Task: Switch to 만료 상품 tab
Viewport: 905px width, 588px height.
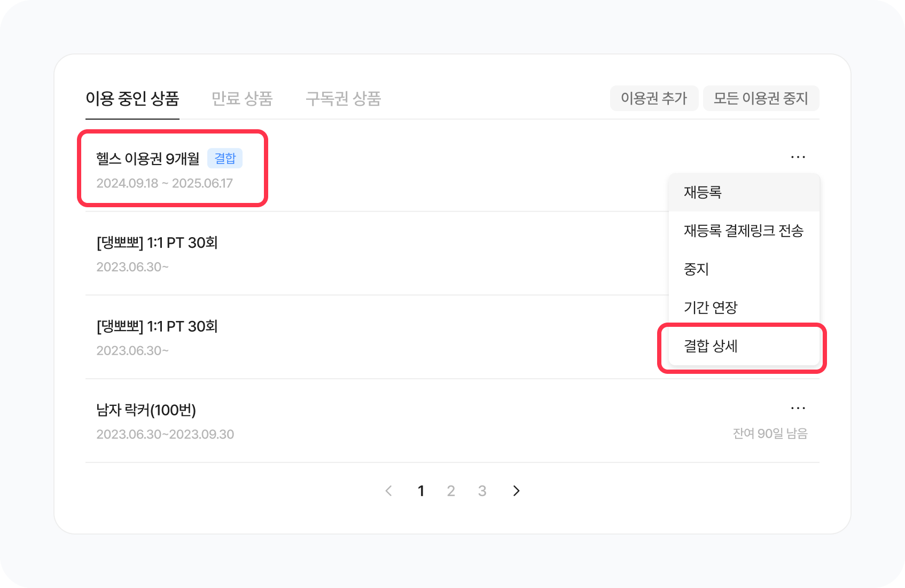Action: pyautogui.click(x=242, y=99)
